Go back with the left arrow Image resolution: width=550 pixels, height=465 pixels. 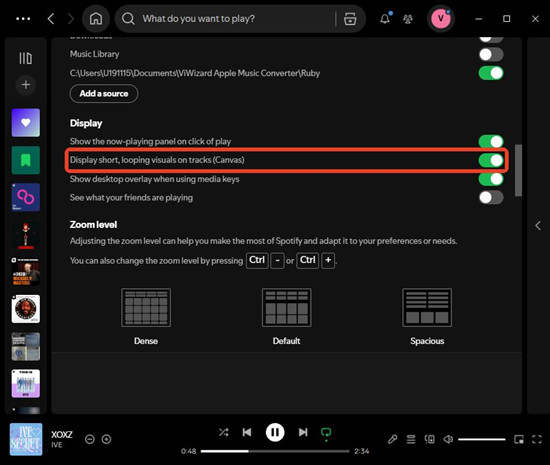(51, 19)
